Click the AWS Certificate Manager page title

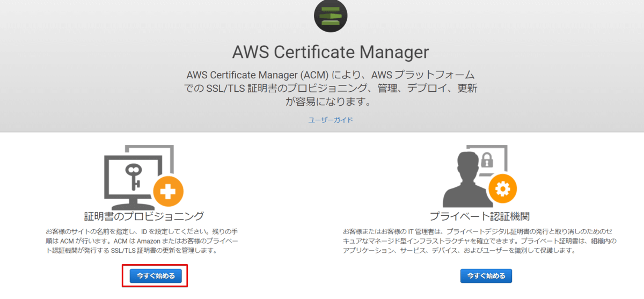click(331, 52)
